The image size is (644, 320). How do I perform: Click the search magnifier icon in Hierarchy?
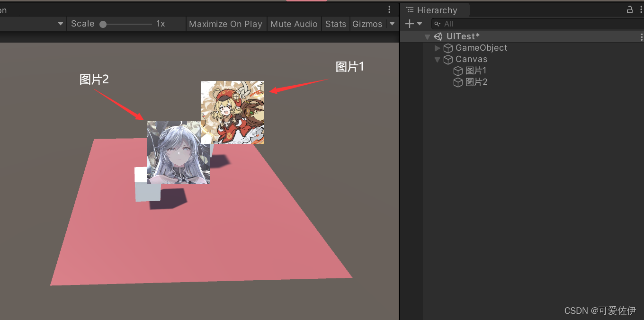pyautogui.click(x=438, y=24)
